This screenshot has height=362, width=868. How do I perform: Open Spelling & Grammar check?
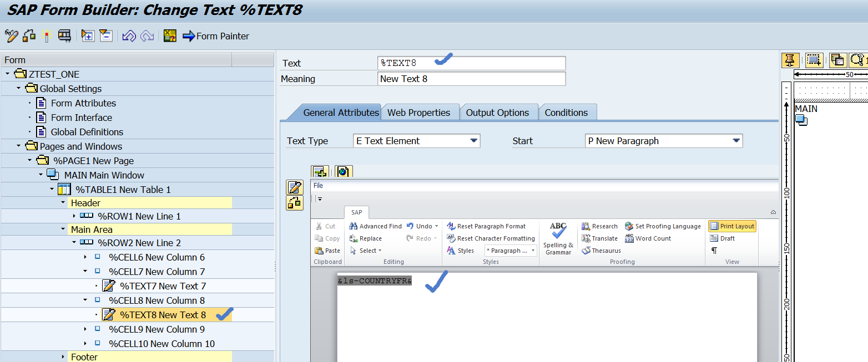[x=558, y=238]
